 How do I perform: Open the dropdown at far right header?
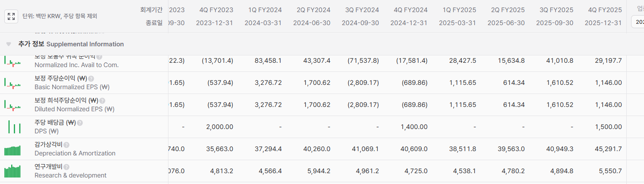tap(638, 22)
